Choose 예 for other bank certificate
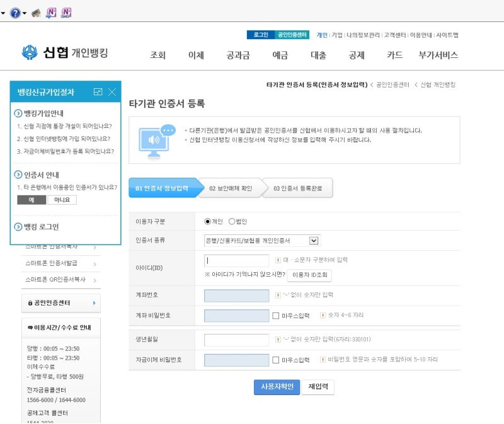The width and height of the screenshot is (504, 424). tap(31, 200)
